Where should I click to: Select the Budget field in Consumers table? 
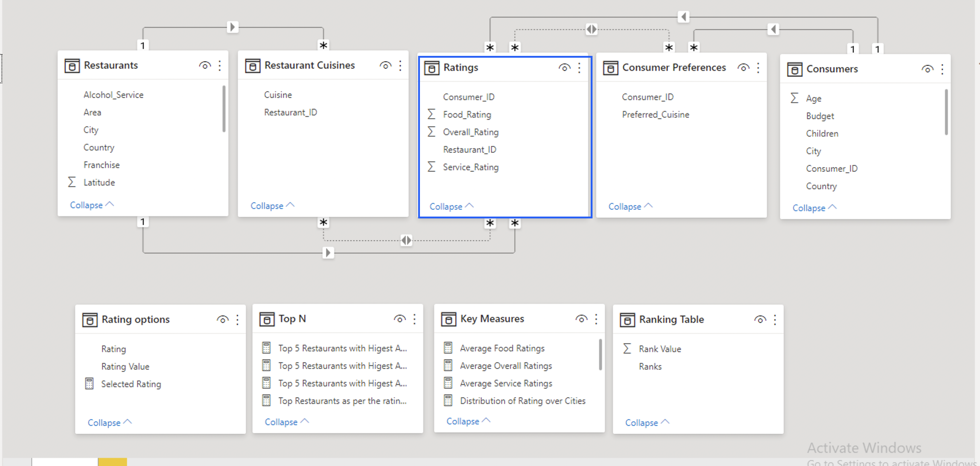(820, 116)
